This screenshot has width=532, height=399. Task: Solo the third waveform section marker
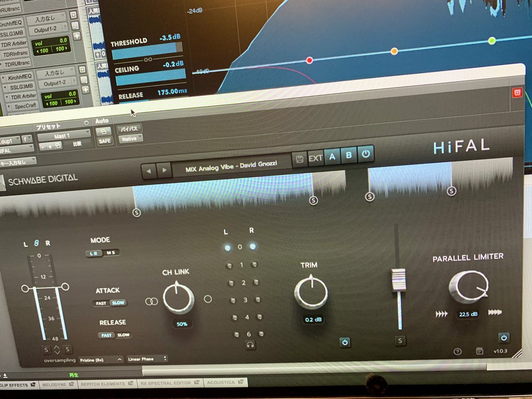pyautogui.click(x=370, y=196)
